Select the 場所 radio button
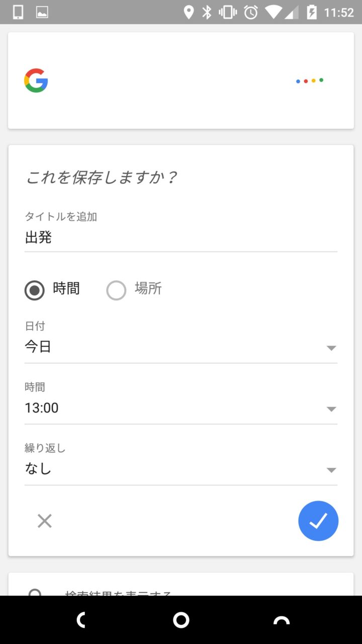362x644 pixels. point(116,290)
